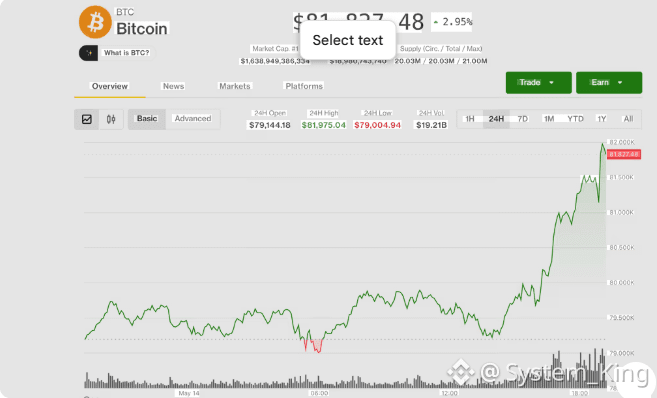Set chart range to All

(x=628, y=119)
